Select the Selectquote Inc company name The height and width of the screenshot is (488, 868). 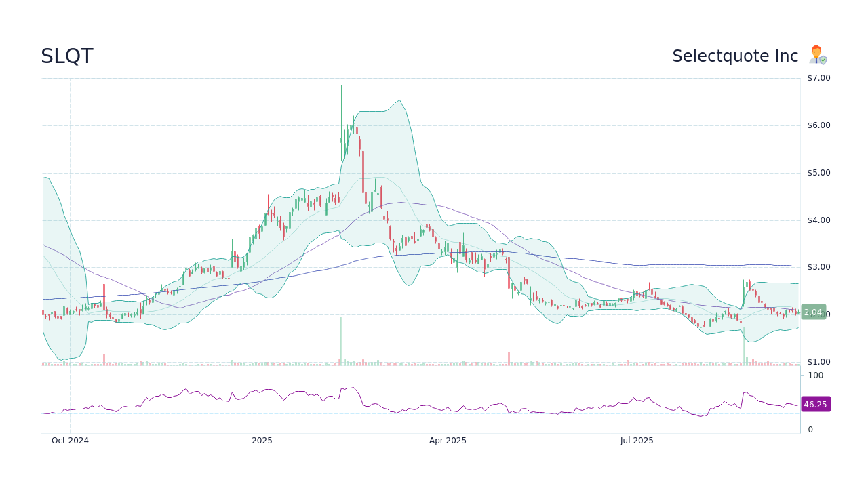pos(735,56)
